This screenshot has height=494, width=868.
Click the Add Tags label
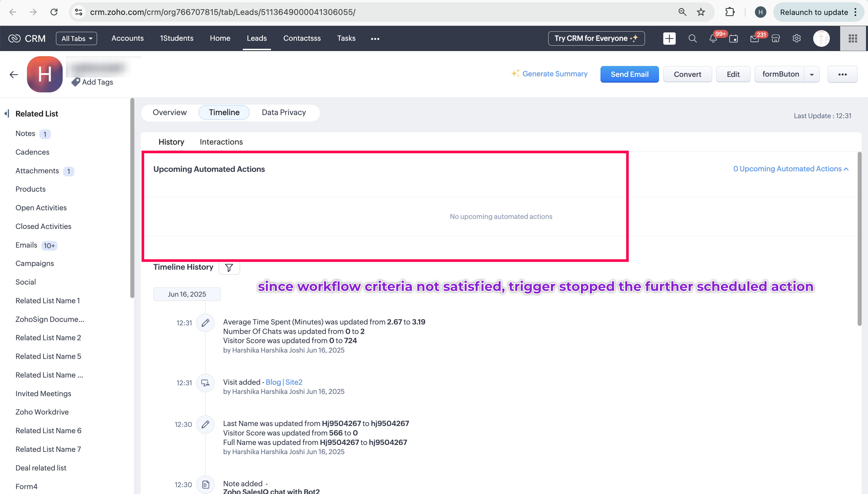click(97, 82)
